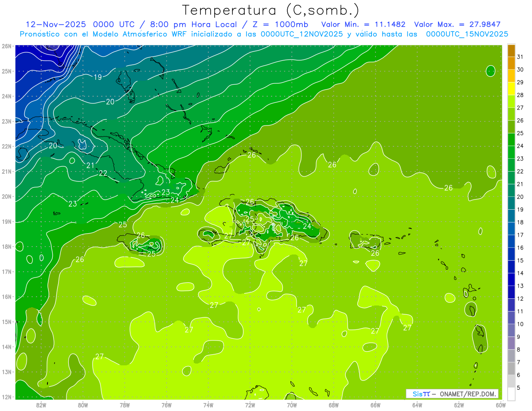Click the 78W longitude axis label

[125, 405]
